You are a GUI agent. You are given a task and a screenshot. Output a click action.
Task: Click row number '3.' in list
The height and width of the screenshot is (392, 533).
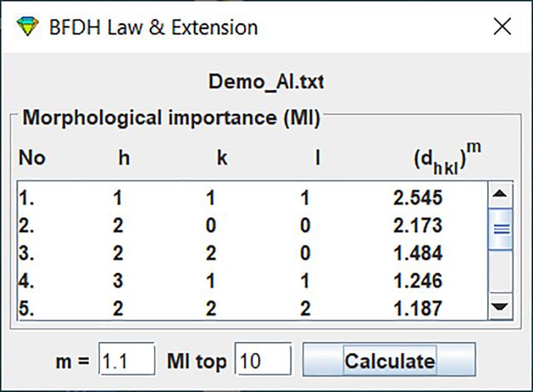[x=26, y=253]
